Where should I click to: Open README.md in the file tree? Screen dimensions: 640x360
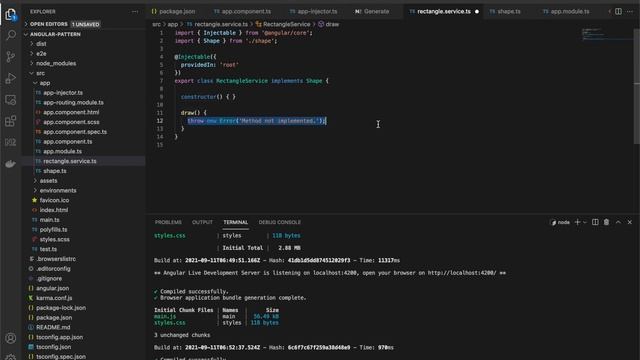point(53,327)
